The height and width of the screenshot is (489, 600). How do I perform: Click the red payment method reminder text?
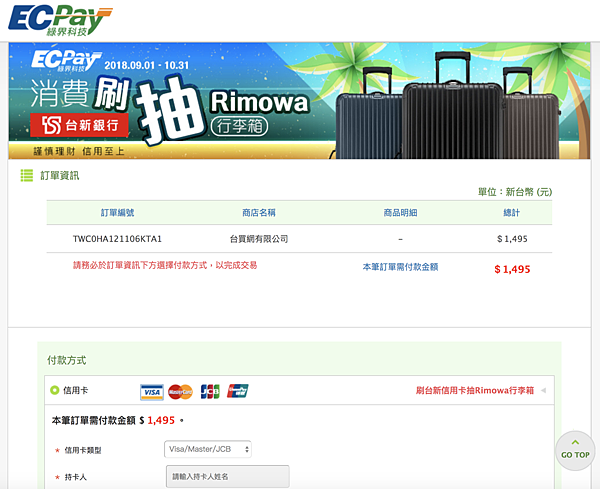(x=165, y=265)
